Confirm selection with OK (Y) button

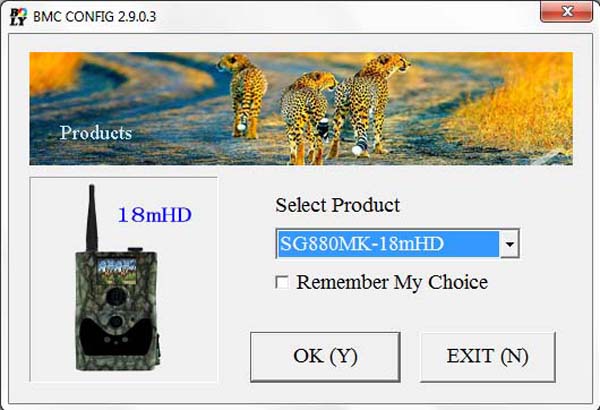(x=325, y=357)
